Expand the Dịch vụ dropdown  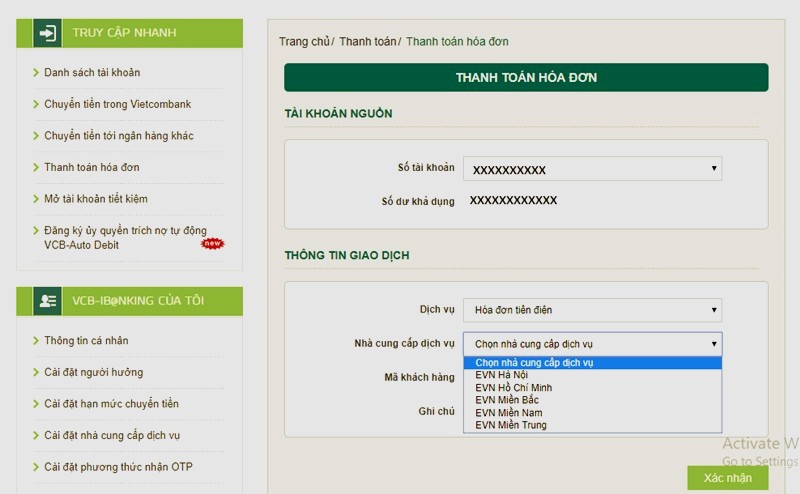pyautogui.click(x=592, y=310)
